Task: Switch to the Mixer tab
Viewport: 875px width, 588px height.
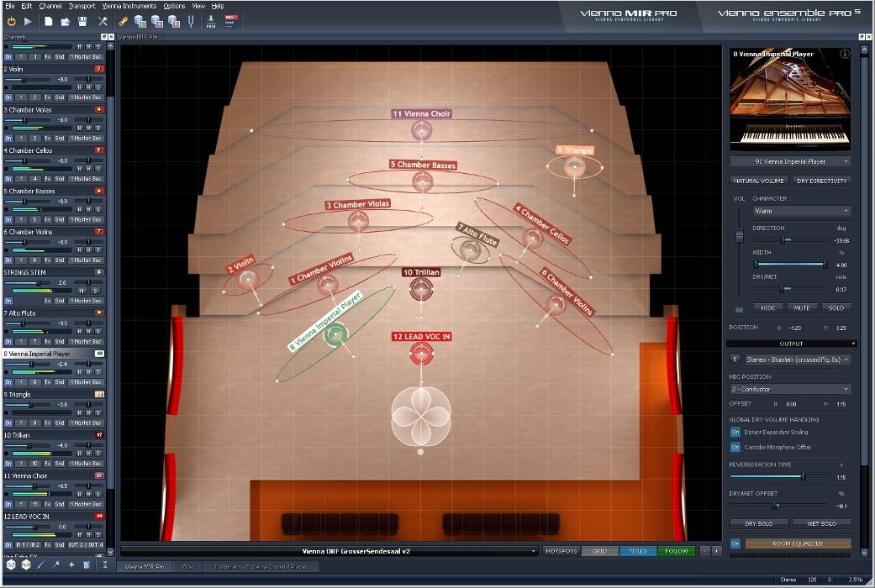Action: pyautogui.click(x=187, y=567)
